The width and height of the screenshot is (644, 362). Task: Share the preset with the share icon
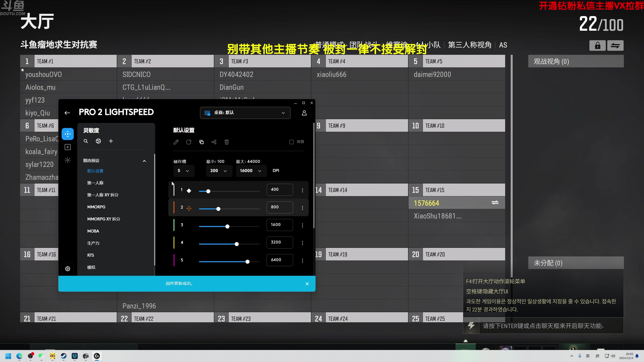click(214, 142)
